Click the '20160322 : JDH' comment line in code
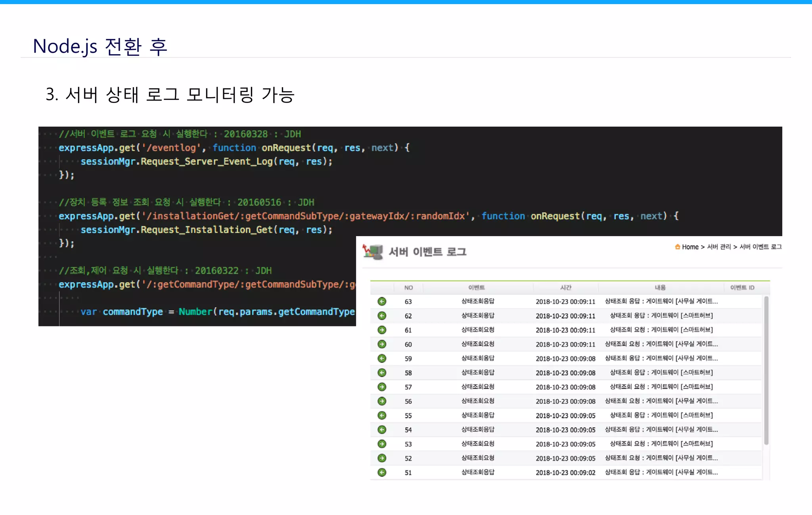Screen dimensions: 812x515 coord(165,271)
